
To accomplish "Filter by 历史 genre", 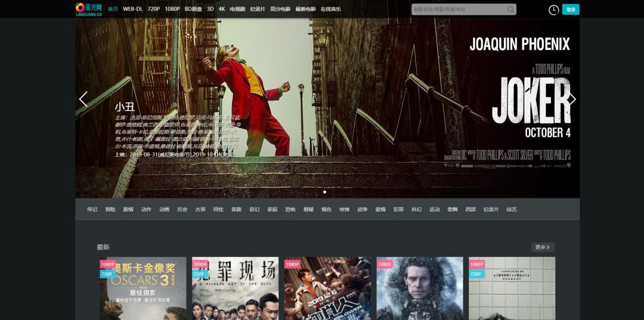I will pos(182,210).
